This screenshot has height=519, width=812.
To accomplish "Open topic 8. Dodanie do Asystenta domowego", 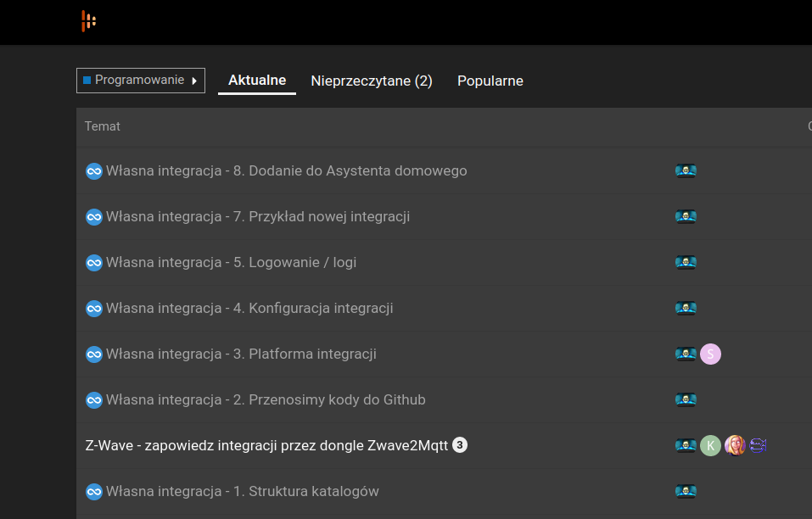I will [286, 171].
